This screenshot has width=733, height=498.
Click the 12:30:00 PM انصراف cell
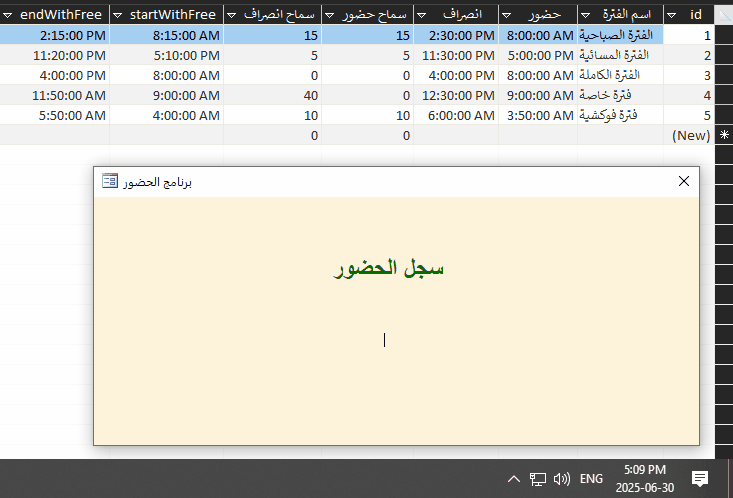click(x=456, y=95)
